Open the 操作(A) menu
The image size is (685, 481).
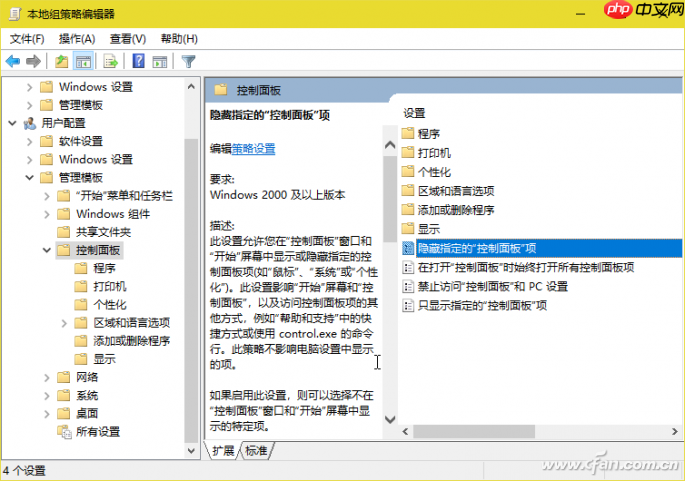point(77,39)
